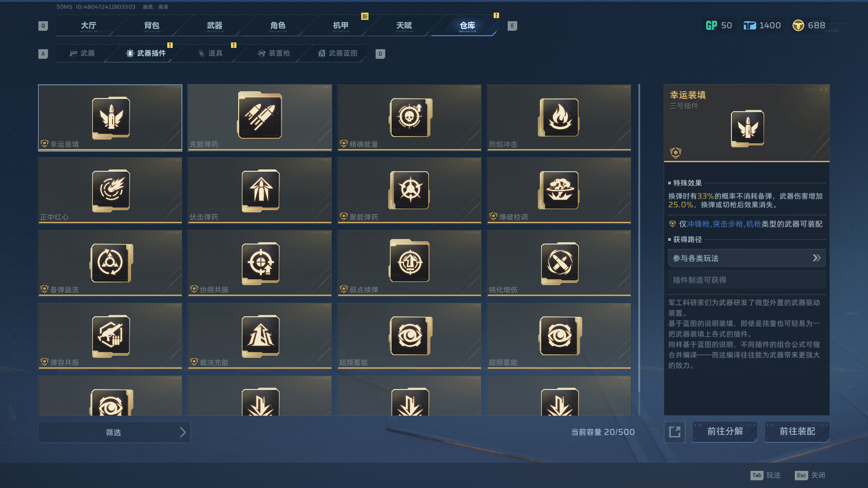Viewport: 868px width, 488px height.
Task: Open the 筛选 filter panel
Action: point(114,432)
